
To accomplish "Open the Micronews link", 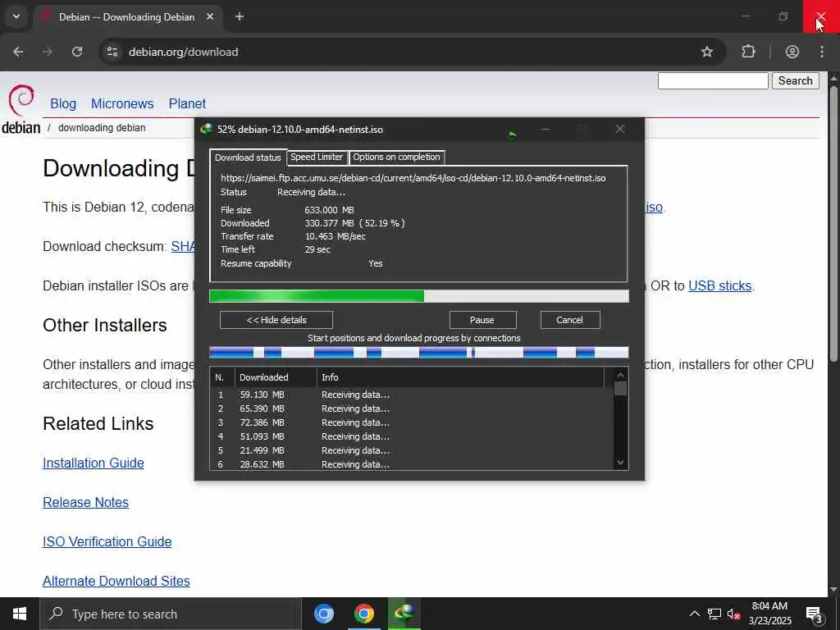I will (122, 103).
